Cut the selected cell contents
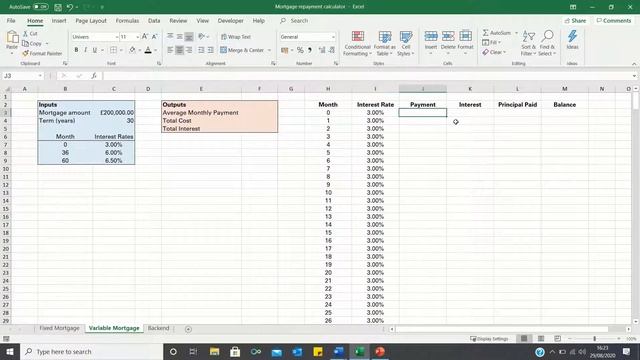This screenshot has width=640, height=360. point(30,34)
